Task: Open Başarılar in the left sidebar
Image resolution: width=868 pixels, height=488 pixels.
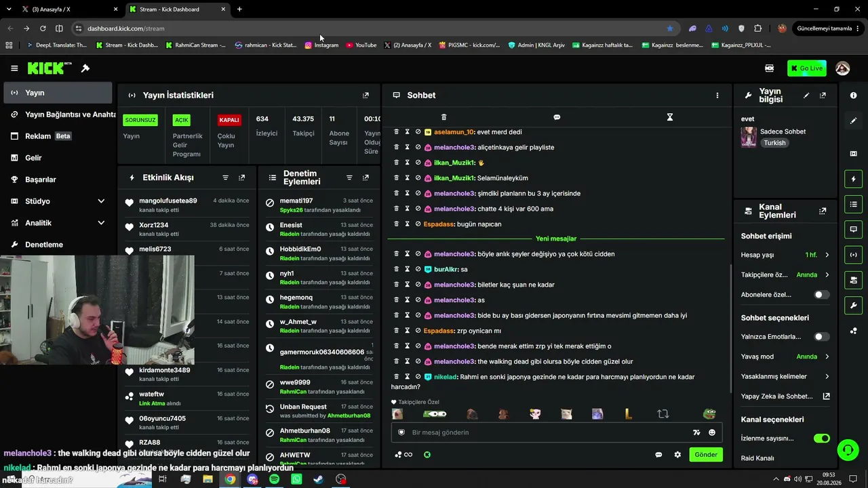Action: point(57,180)
